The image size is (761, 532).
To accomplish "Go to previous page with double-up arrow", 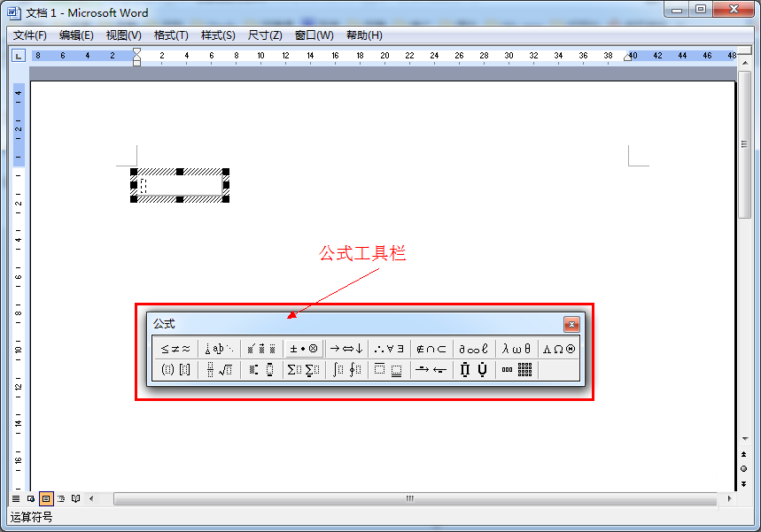I will (x=744, y=454).
